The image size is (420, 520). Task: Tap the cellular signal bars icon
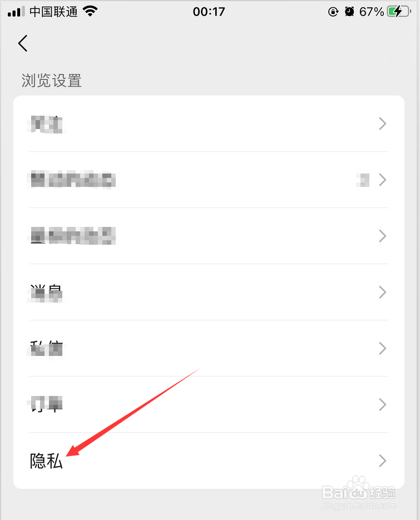(16, 12)
